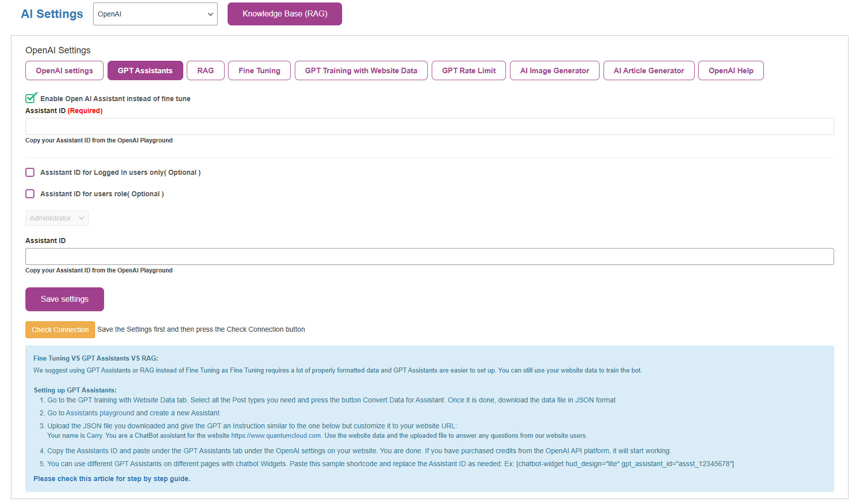Open the AI provider dropdown showing OpenAI
Image resolution: width=857 pixels, height=504 pixels.
155,14
